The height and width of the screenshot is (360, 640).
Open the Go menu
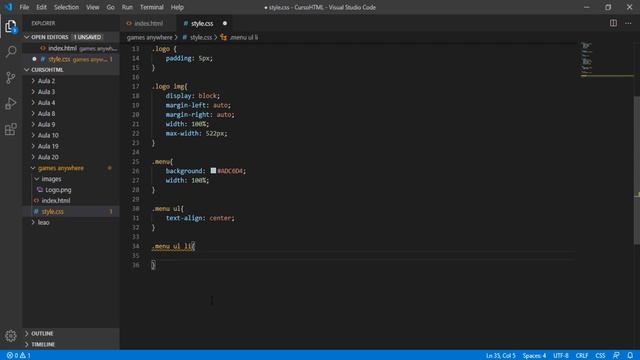click(x=110, y=7)
